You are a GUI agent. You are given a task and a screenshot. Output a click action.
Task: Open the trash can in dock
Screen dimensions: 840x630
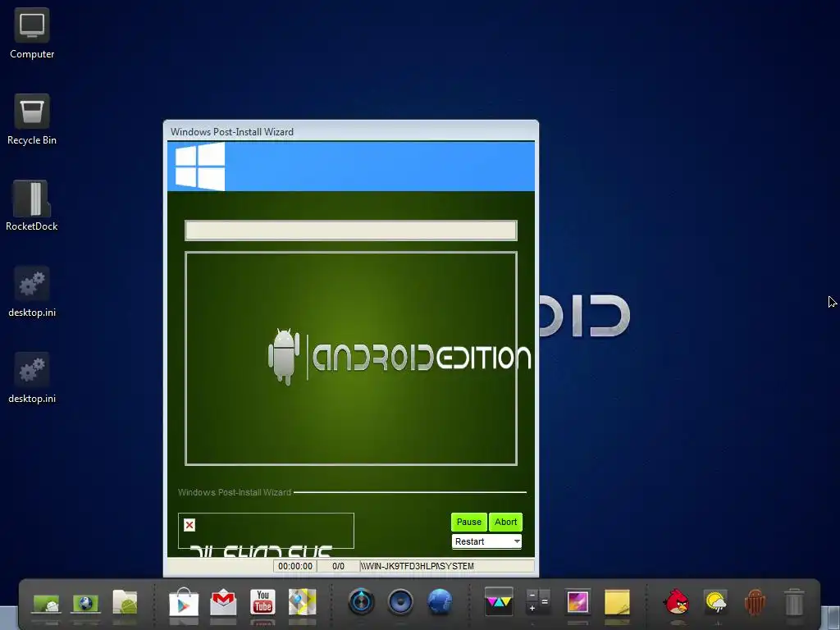[x=794, y=602]
